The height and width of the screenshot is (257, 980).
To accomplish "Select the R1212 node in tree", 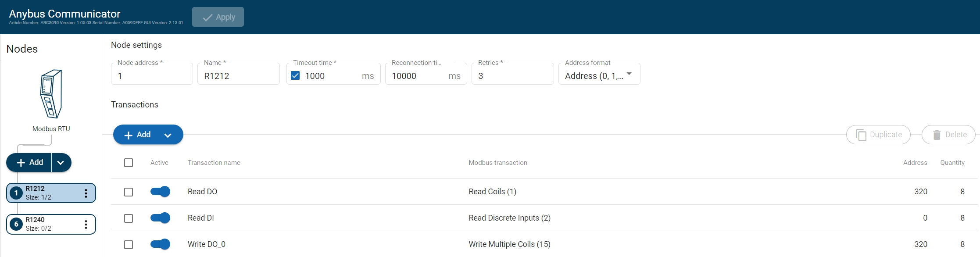I will tap(48, 193).
